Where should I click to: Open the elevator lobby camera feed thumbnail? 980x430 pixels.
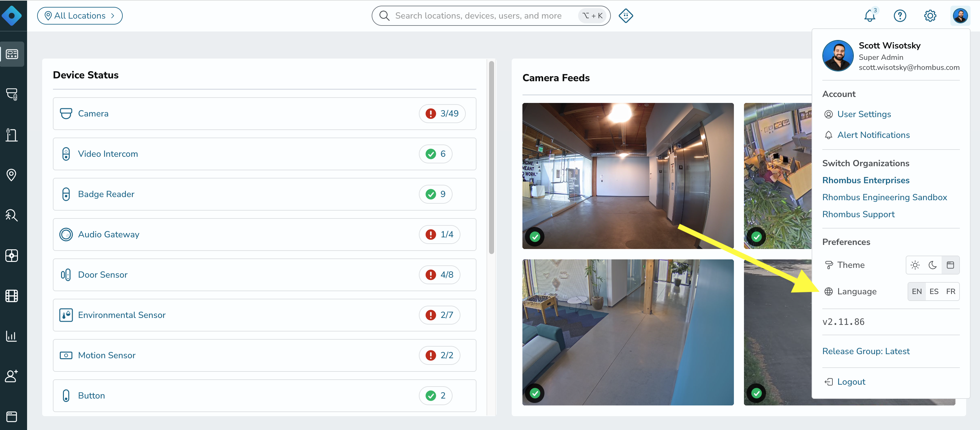coord(628,176)
